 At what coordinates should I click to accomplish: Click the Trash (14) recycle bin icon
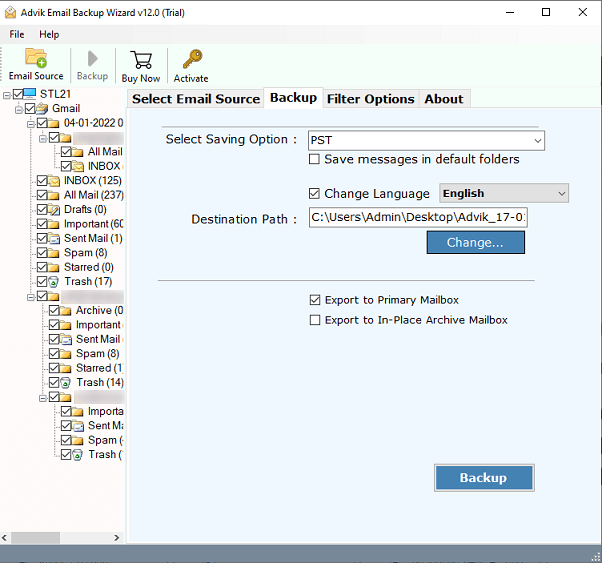point(66,383)
